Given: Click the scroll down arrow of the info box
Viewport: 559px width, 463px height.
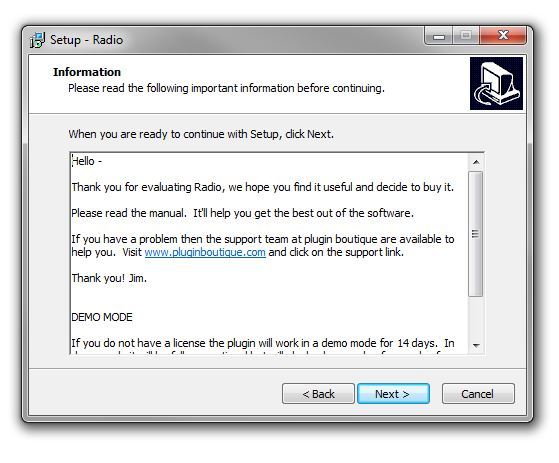Looking at the screenshot, I should click(x=476, y=345).
